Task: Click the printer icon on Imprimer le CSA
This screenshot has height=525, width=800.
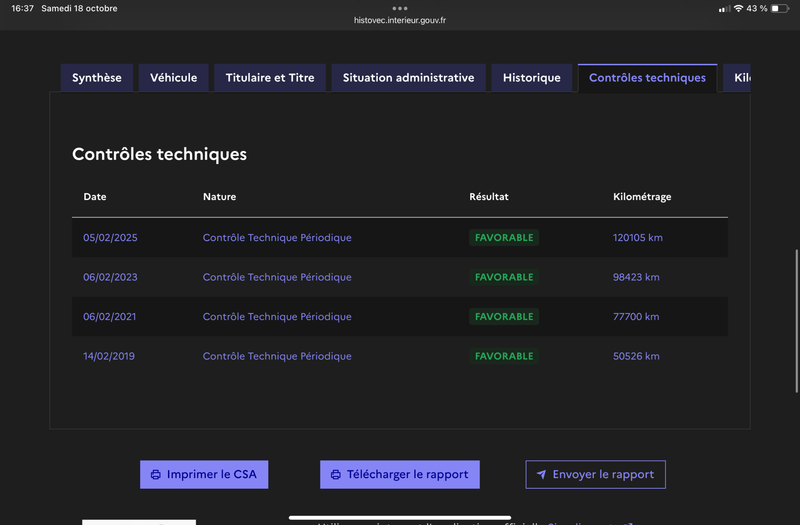Action: 156,475
